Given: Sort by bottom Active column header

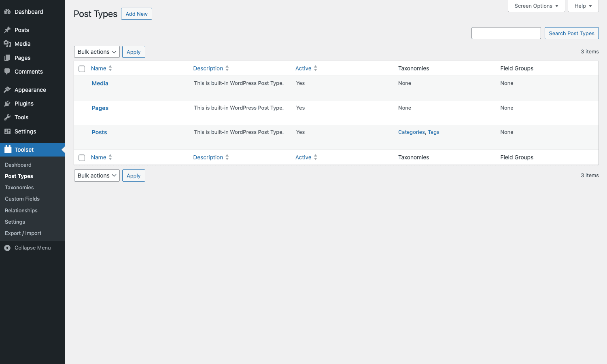Looking at the screenshot, I should point(303,157).
